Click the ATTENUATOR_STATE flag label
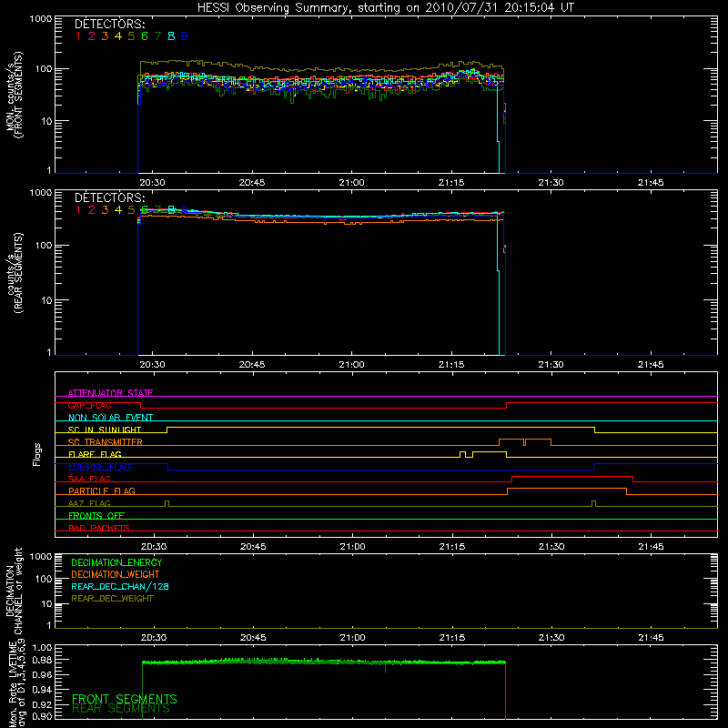The width and height of the screenshot is (728, 728). click(x=110, y=393)
